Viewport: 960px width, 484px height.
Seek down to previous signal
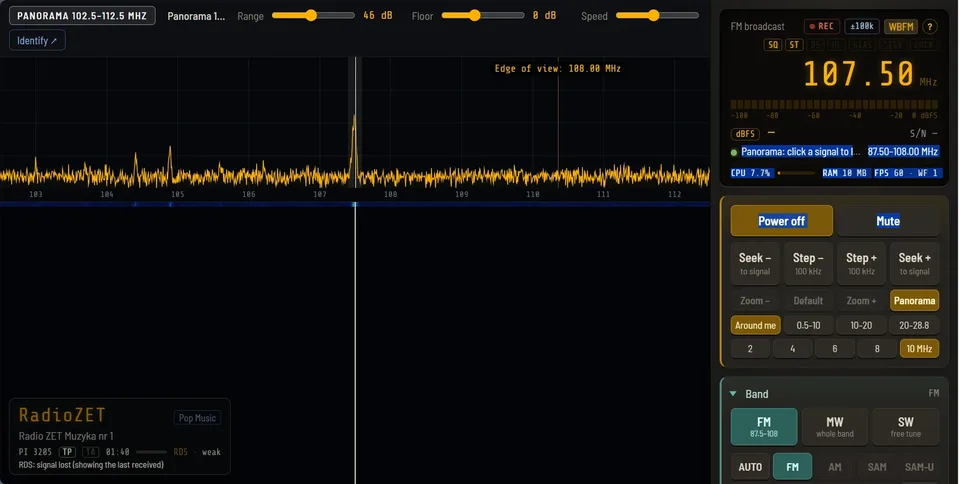coord(755,264)
